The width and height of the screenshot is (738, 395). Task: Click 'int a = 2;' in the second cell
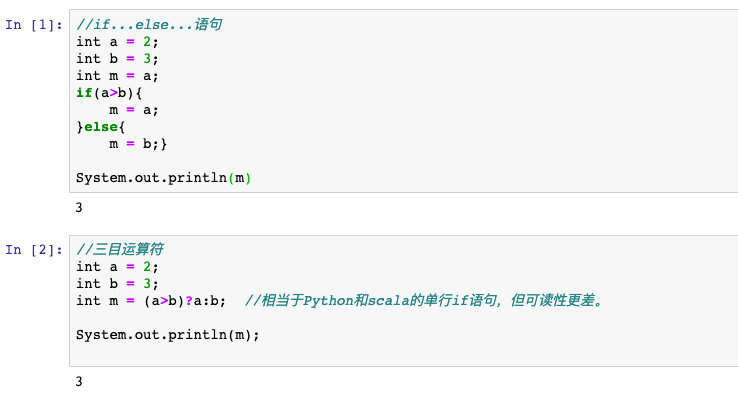coord(117,267)
